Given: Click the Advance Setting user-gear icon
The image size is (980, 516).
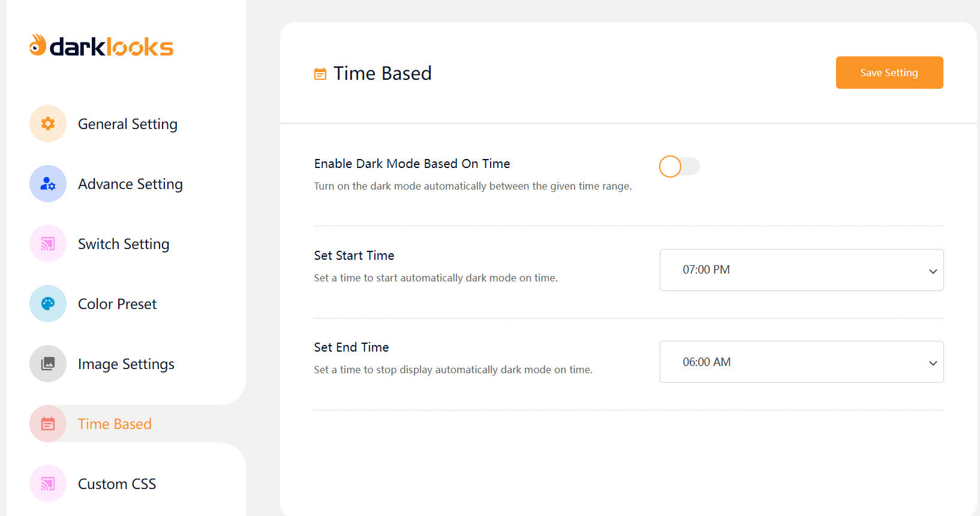Looking at the screenshot, I should tap(48, 184).
